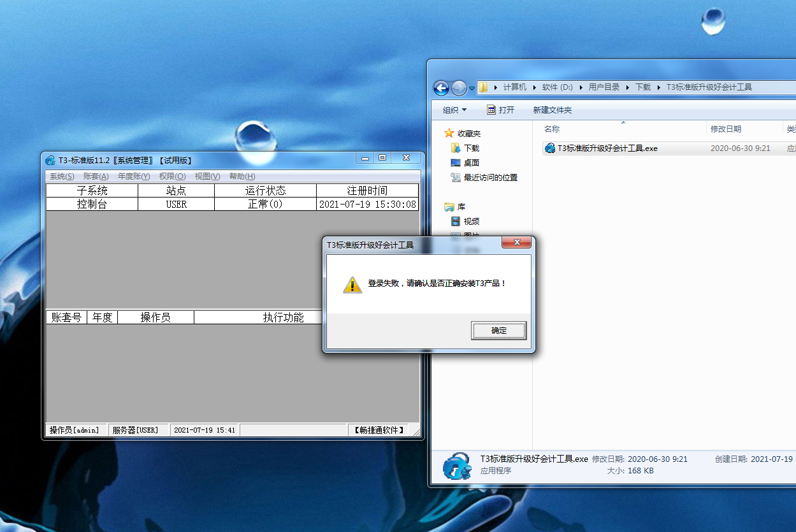Navigate to 下载 breadcrumb in address bar
This screenshot has height=532, width=796.
pos(643,87)
